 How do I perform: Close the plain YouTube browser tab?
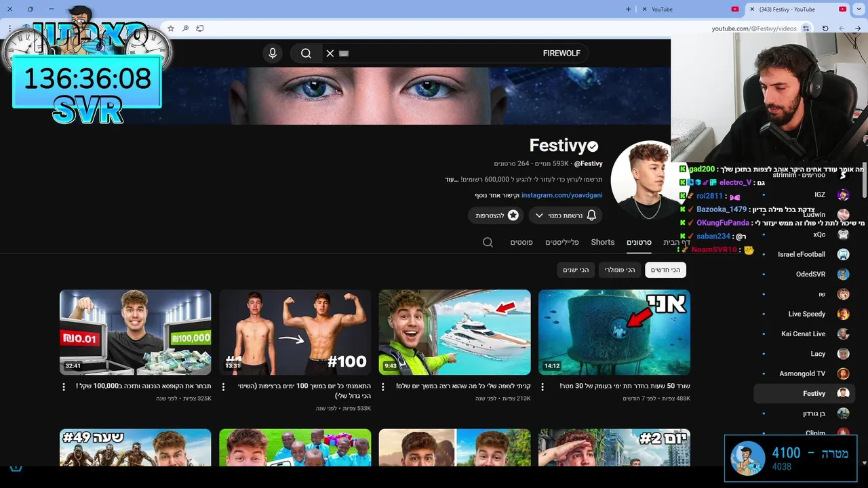click(x=643, y=9)
